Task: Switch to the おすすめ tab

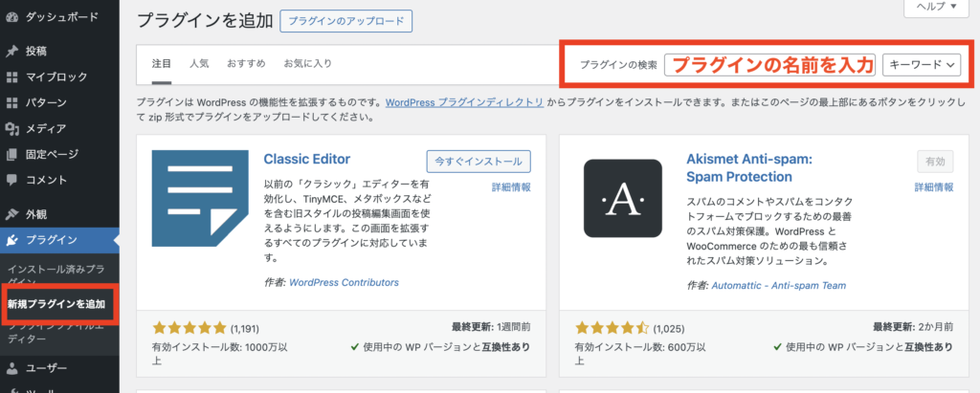Action: coord(246,64)
